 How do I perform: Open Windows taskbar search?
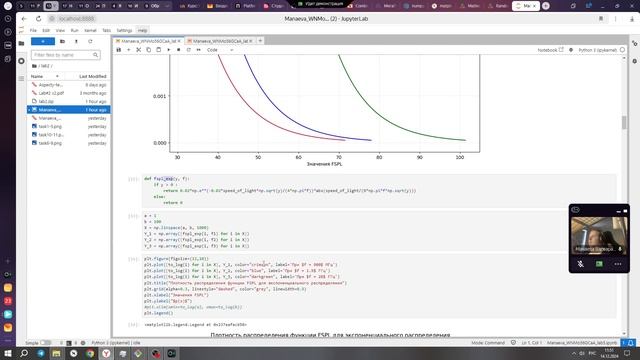coord(24,353)
